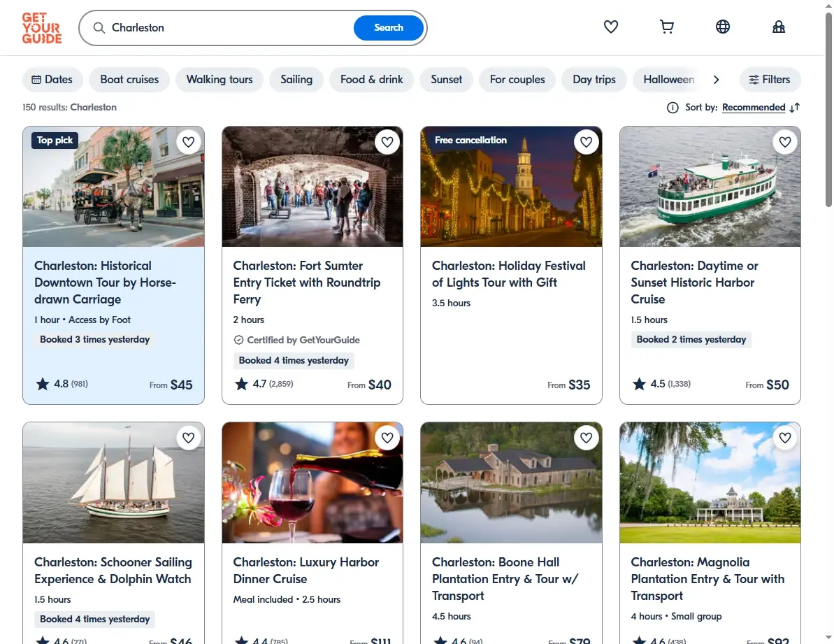Save Luxury Harbor Dinner Cruise to wishlist

[x=387, y=438]
